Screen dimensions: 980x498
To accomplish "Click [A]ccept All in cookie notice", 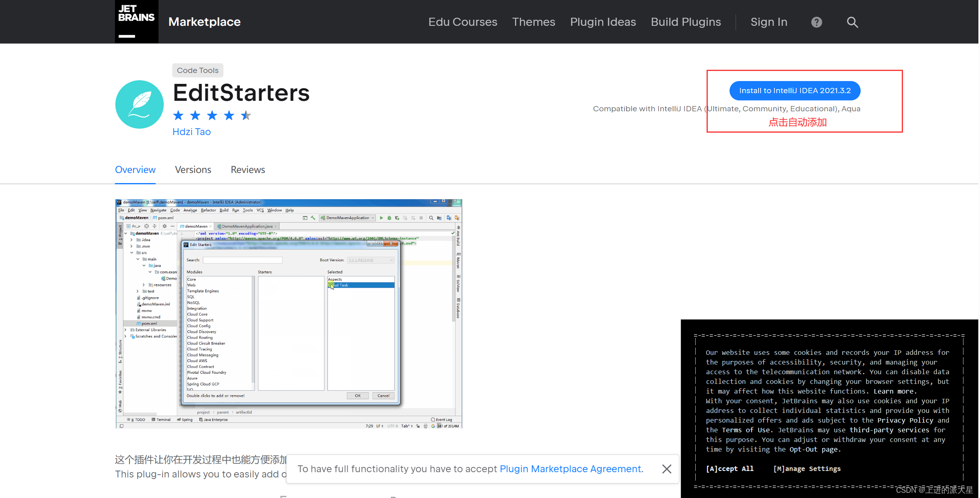I will pyautogui.click(x=730, y=469).
